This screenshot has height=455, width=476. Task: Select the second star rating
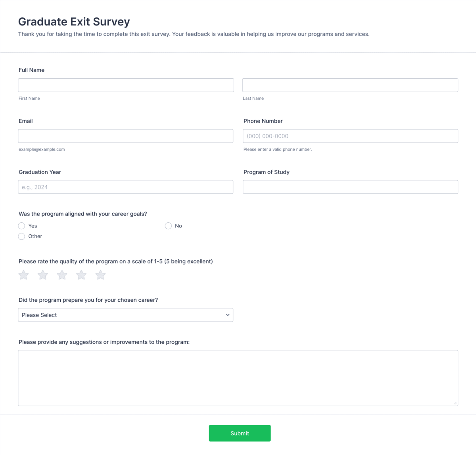coord(42,275)
